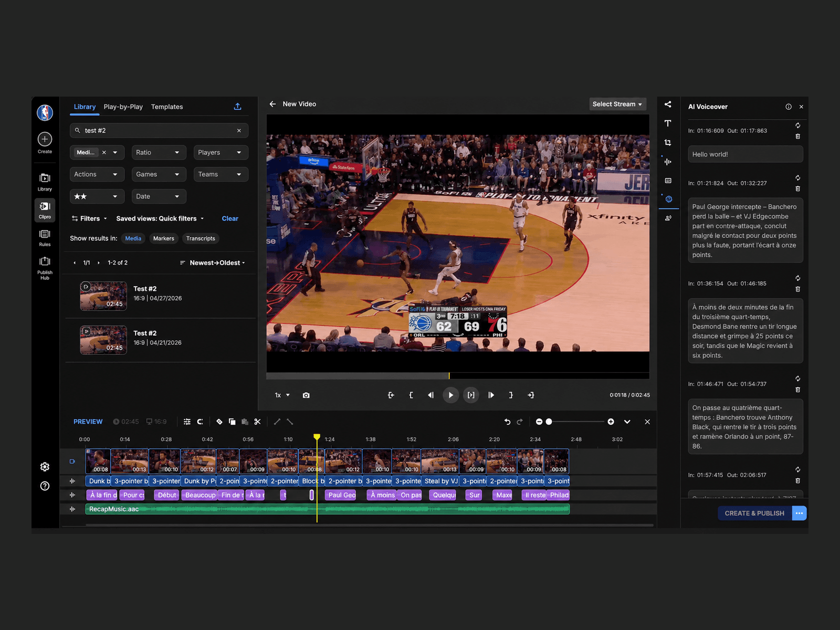Select the Library tab
Image resolution: width=840 pixels, height=630 pixels.
tap(85, 107)
